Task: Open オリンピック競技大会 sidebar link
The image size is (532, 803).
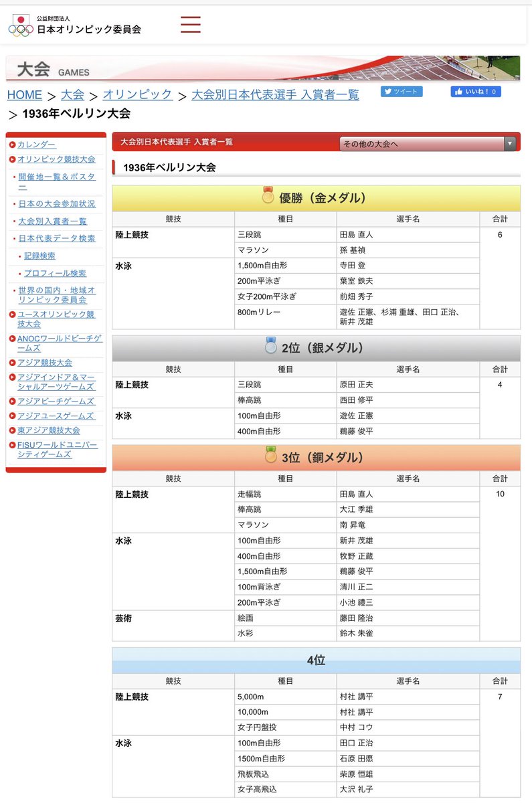Action: point(56,159)
